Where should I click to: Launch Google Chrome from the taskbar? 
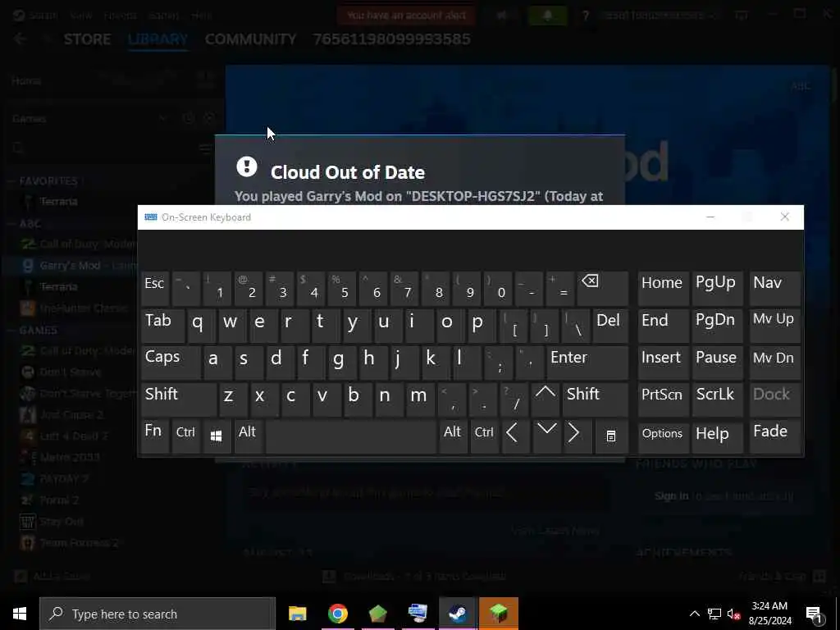tap(337, 614)
